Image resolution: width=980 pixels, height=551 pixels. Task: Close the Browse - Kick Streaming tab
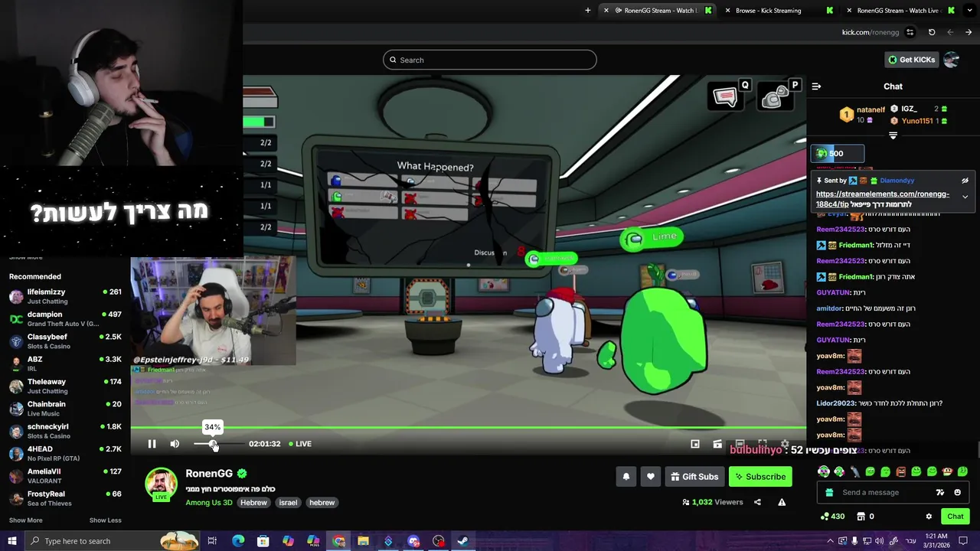tap(727, 11)
